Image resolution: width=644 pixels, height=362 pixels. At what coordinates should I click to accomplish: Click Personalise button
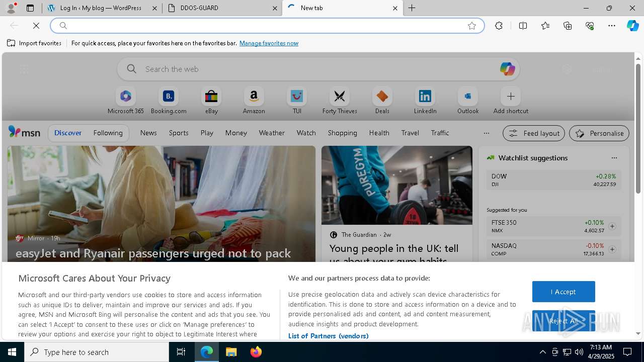click(x=599, y=133)
